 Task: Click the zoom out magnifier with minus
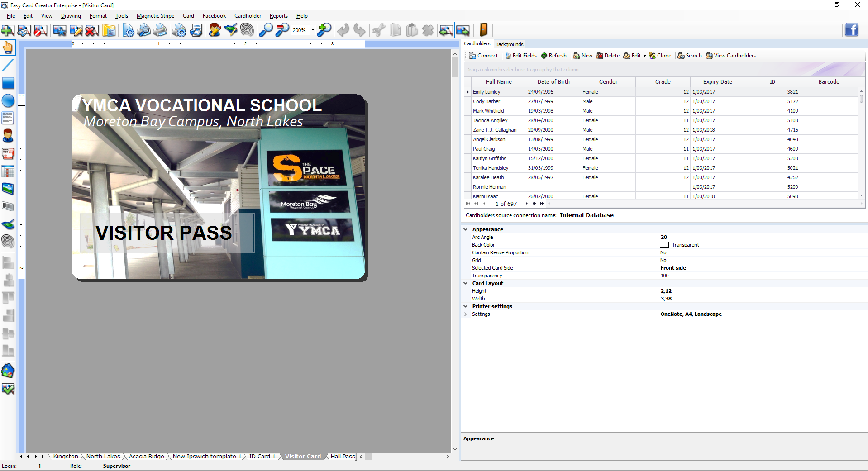(282, 30)
